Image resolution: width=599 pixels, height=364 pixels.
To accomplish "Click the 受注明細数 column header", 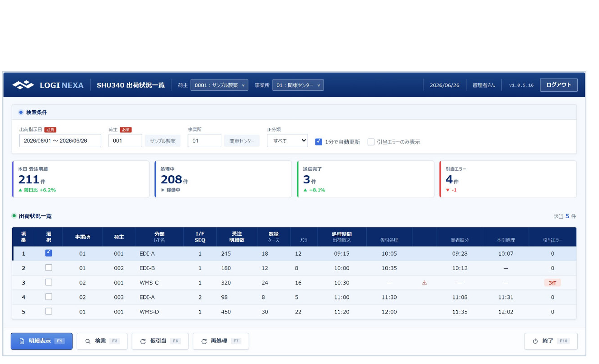I will 237,237.
